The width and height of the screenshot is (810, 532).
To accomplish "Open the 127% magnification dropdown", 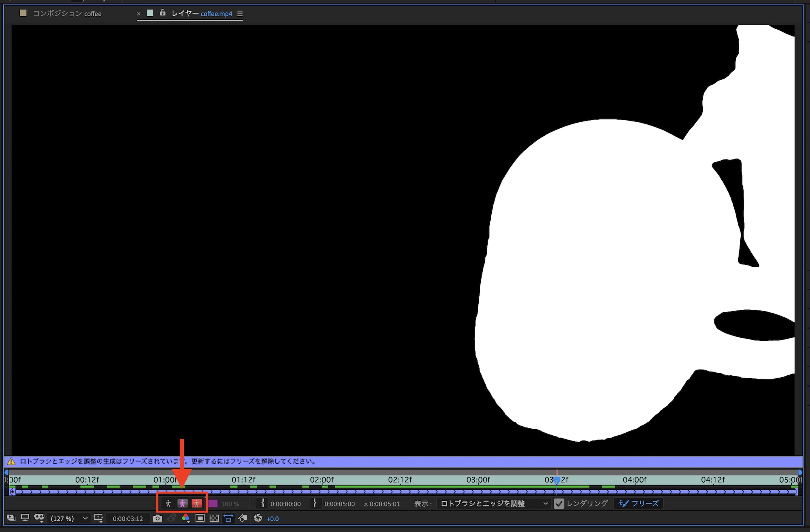I will click(69, 519).
